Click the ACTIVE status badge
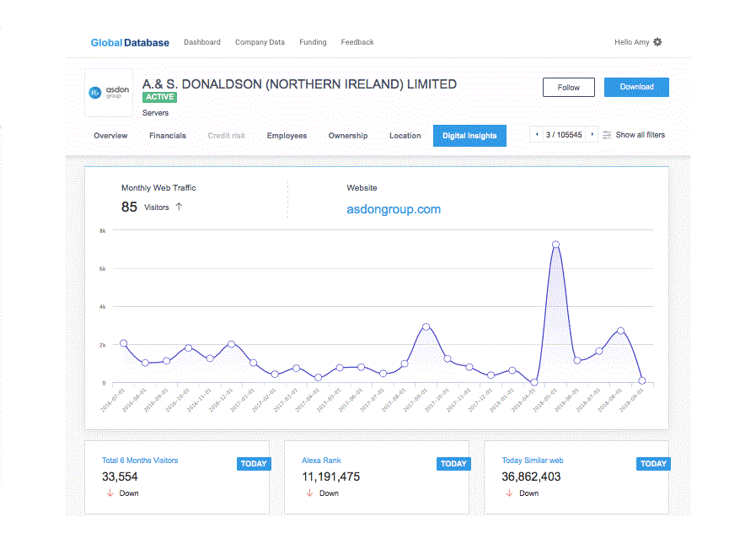Viewport: 756px width, 555px height. pos(159,97)
